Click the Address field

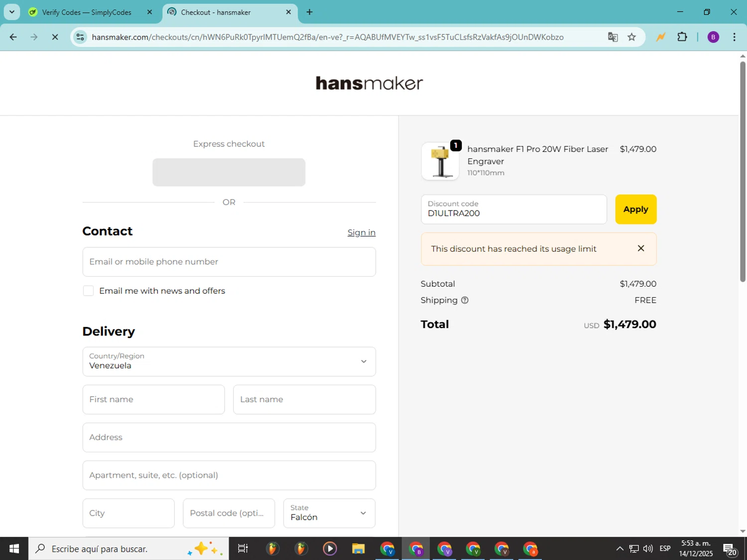[229, 437]
